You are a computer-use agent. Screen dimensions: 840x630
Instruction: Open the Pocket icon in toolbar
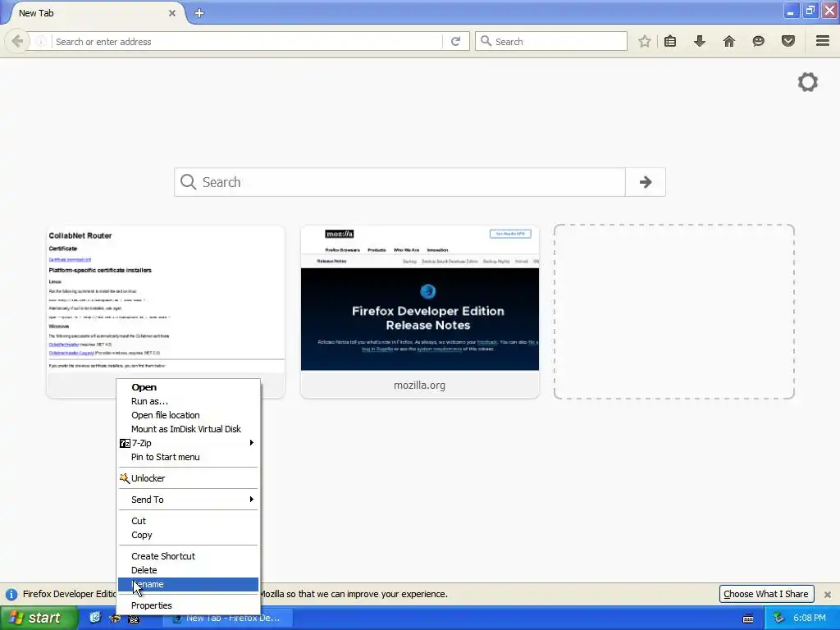(788, 41)
